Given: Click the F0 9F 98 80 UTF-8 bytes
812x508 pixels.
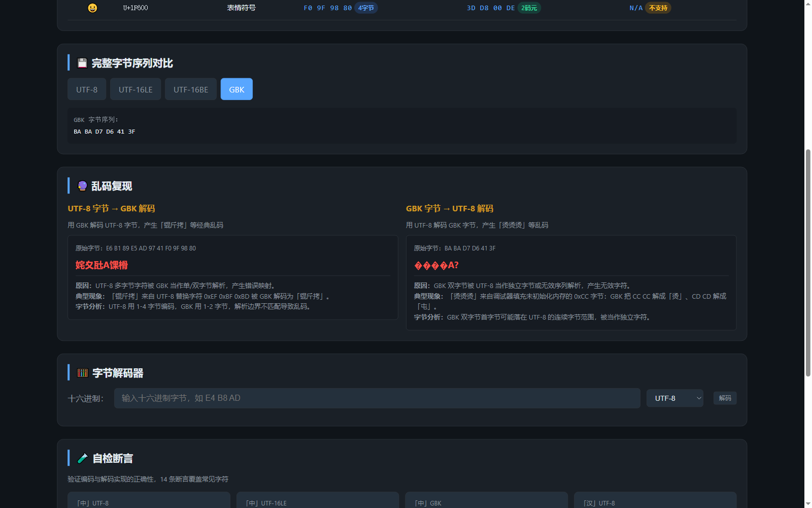Looking at the screenshot, I should [x=328, y=8].
